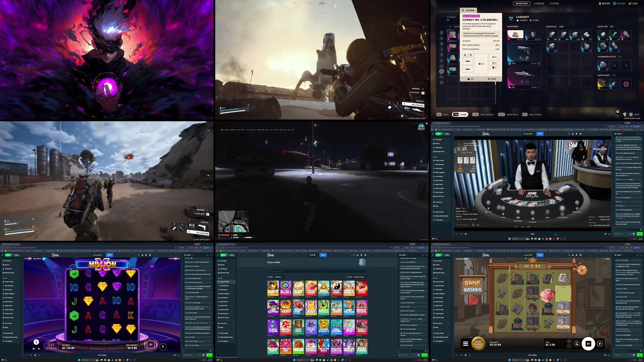Toggle fullscreen on the blackjack table view
This screenshot has height=362, width=644.
coord(457,234)
